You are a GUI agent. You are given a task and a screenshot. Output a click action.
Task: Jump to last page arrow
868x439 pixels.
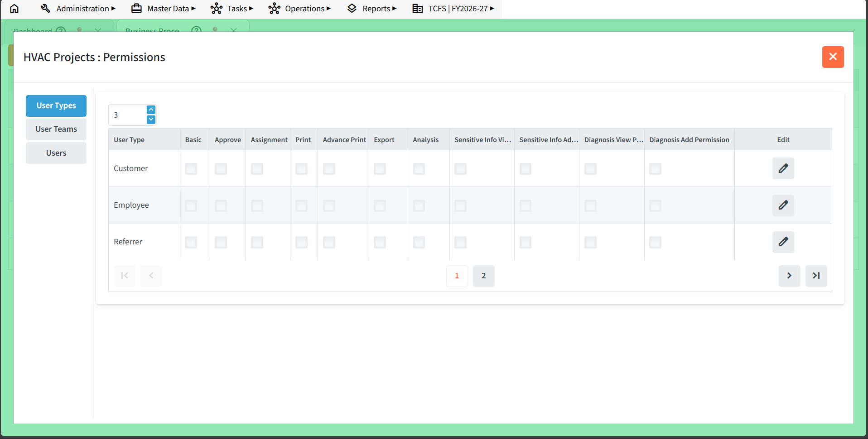[x=816, y=276]
